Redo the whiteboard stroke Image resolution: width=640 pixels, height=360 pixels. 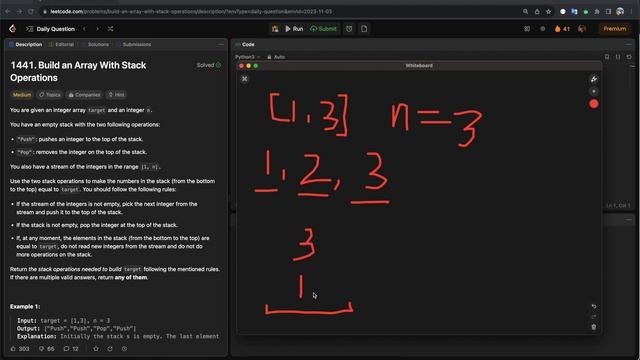[x=594, y=317]
